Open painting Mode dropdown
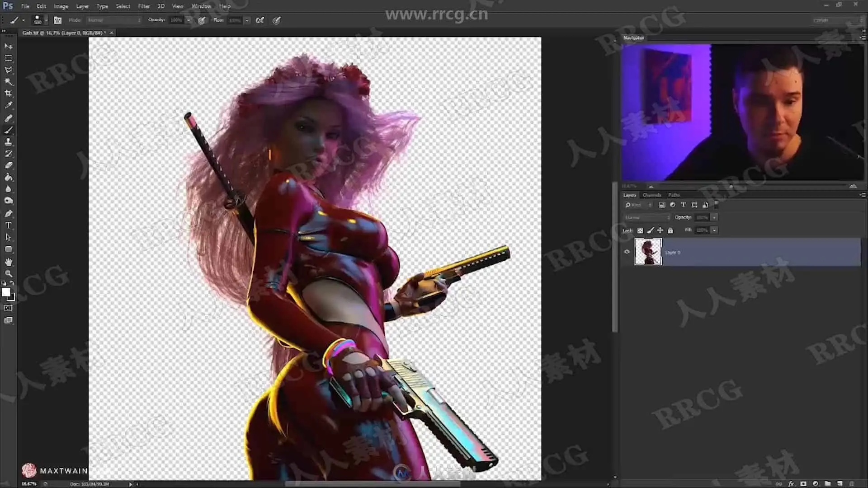The image size is (868, 488). click(x=113, y=20)
